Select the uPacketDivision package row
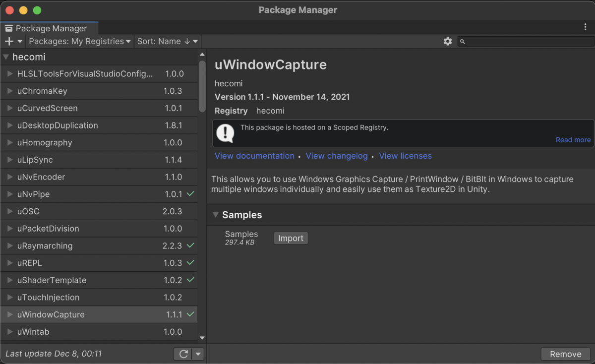The height and width of the screenshot is (364, 595). point(99,229)
